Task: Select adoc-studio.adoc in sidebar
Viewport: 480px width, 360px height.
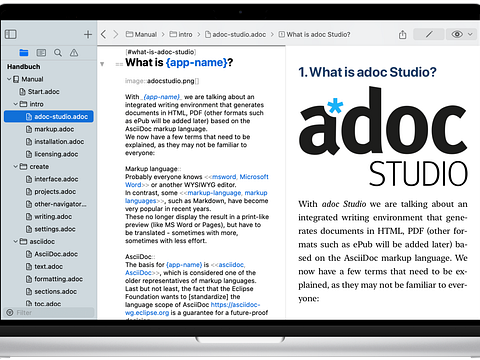Action: click(49, 117)
